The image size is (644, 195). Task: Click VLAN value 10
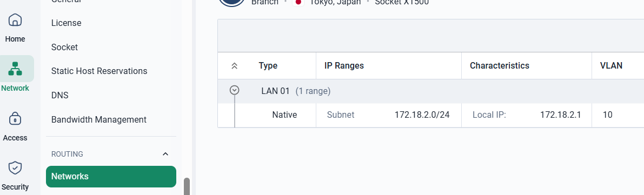pyautogui.click(x=607, y=115)
